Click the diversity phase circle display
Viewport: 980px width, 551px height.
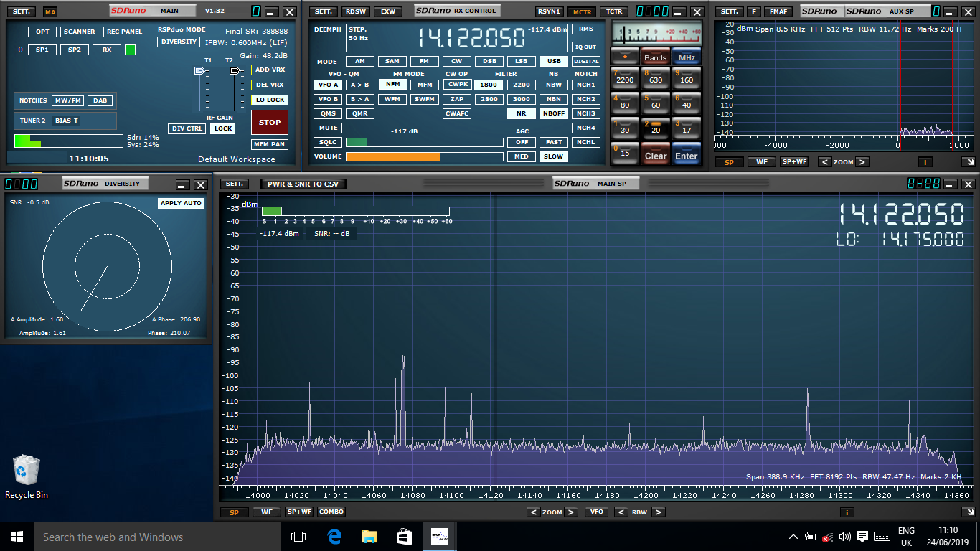pyautogui.click(x=107, y=267)
